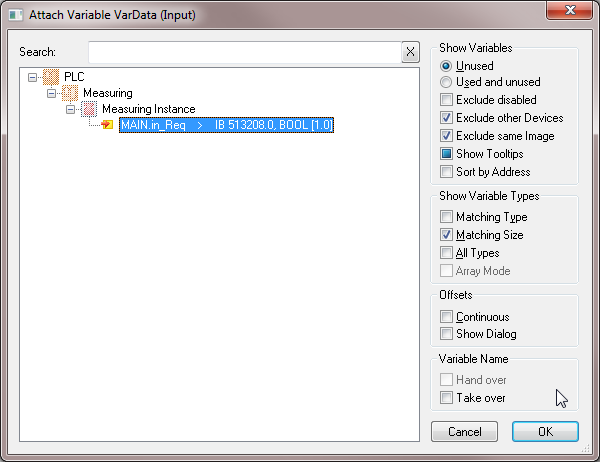Close the Attach Variable dialog

[570, 10]
